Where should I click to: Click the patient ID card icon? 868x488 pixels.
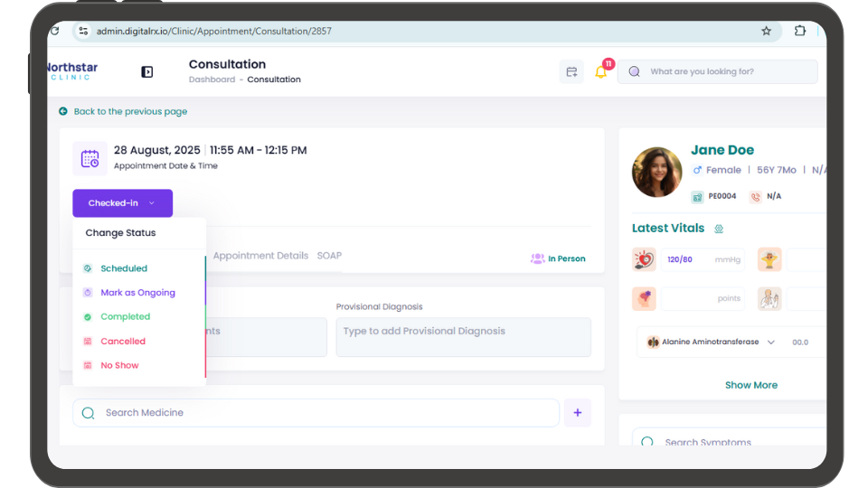coord(697,196)
